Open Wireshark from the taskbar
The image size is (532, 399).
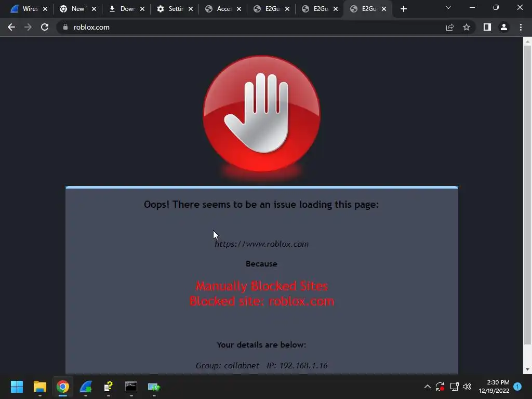point(86,387)
